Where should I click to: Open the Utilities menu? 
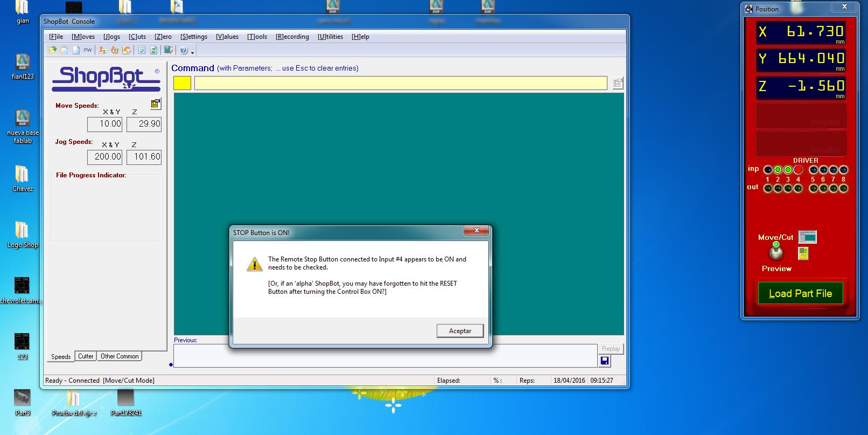(x=330, y=37)
